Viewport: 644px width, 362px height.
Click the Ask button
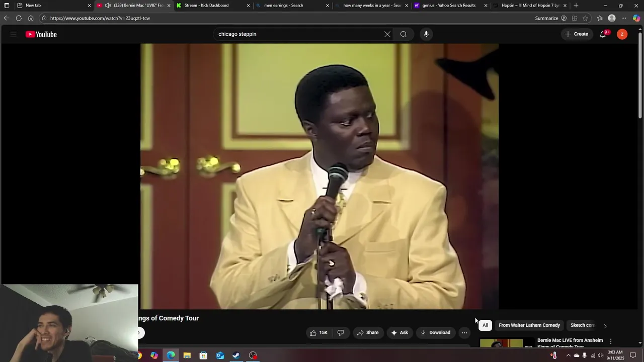(399, 333)
